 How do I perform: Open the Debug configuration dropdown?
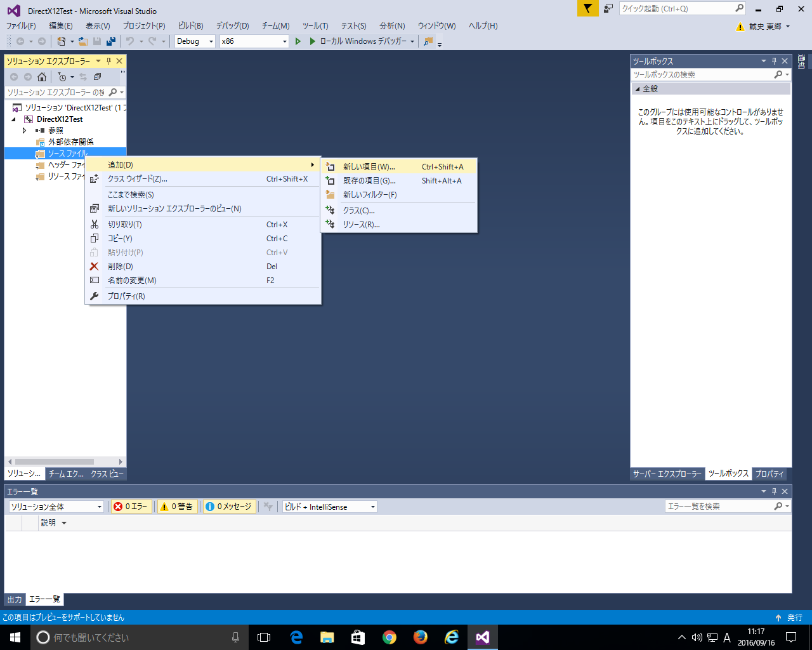pyautogui.click(x=195, y=41)
